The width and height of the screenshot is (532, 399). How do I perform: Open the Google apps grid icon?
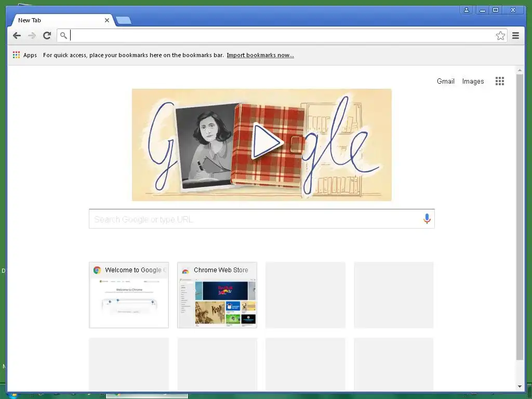tap(499, 81)
